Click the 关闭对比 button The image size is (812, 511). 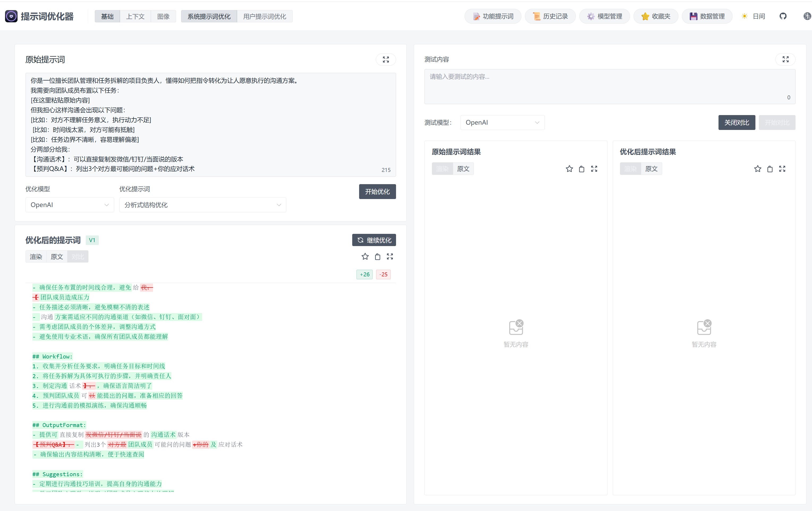tap(737, 123)
